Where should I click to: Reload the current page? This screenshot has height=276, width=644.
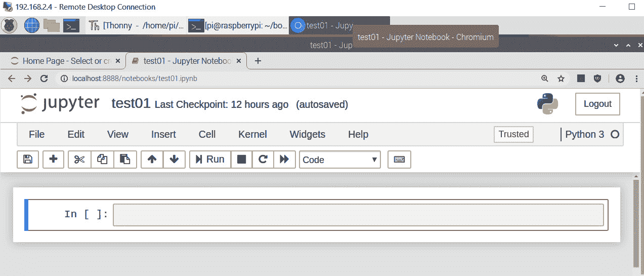click(x=44, y=78)
